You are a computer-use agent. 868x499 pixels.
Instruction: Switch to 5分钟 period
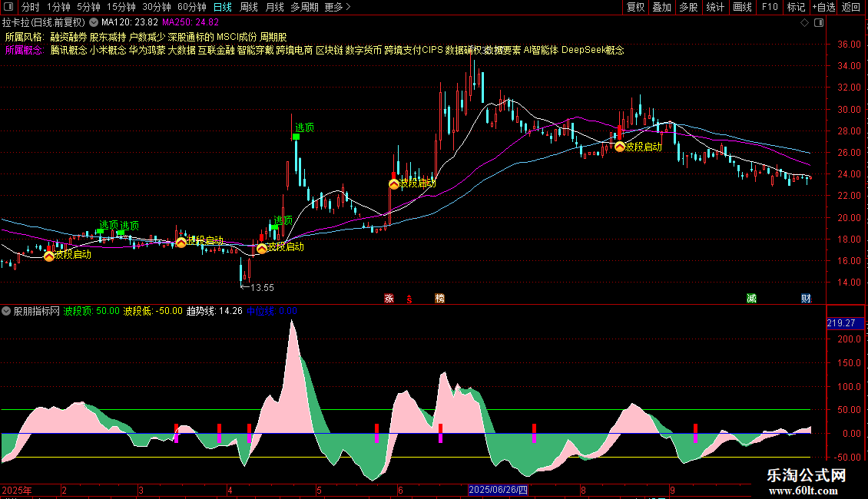pyautogui.click(x=88, y=7)
